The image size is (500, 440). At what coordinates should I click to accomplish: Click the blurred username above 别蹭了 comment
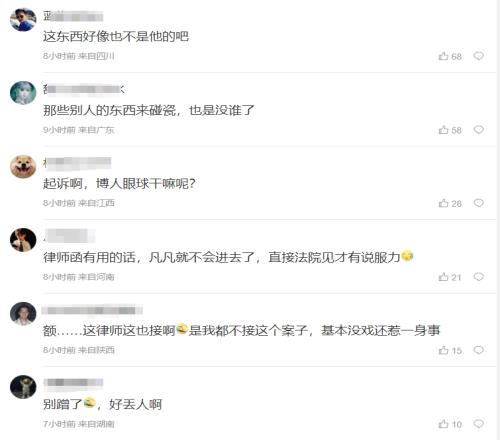[x=73, y=382]
